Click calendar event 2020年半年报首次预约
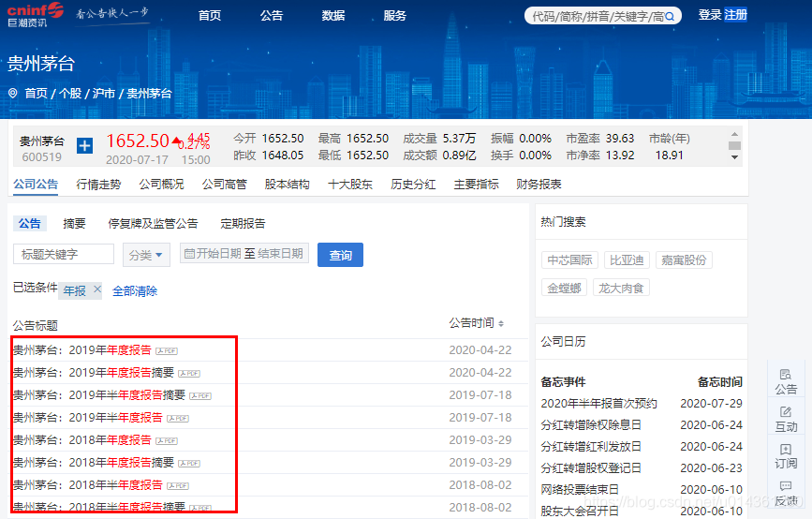812x519 pixels. tap(599, 404)
